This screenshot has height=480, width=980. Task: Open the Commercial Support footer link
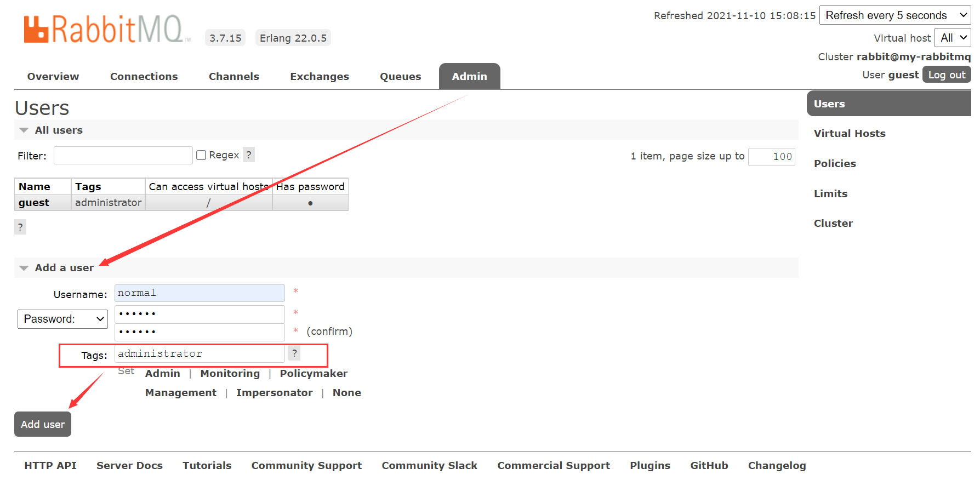click(554, 465)
